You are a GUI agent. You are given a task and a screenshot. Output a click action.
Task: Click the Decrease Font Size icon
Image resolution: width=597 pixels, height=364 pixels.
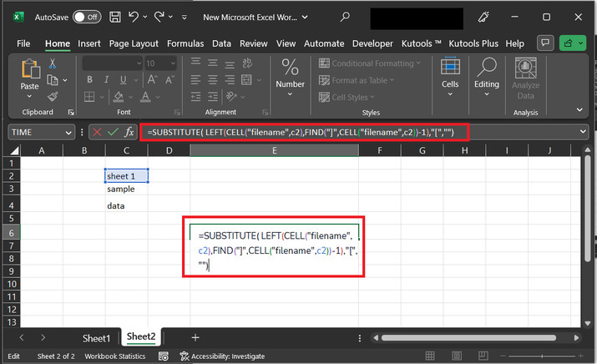169,79
